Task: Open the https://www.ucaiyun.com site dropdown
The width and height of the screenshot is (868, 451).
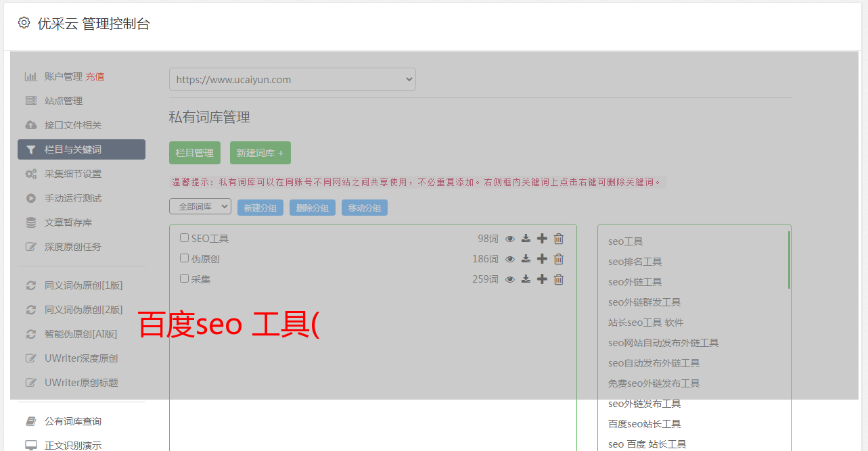Action: pos(292,79)
